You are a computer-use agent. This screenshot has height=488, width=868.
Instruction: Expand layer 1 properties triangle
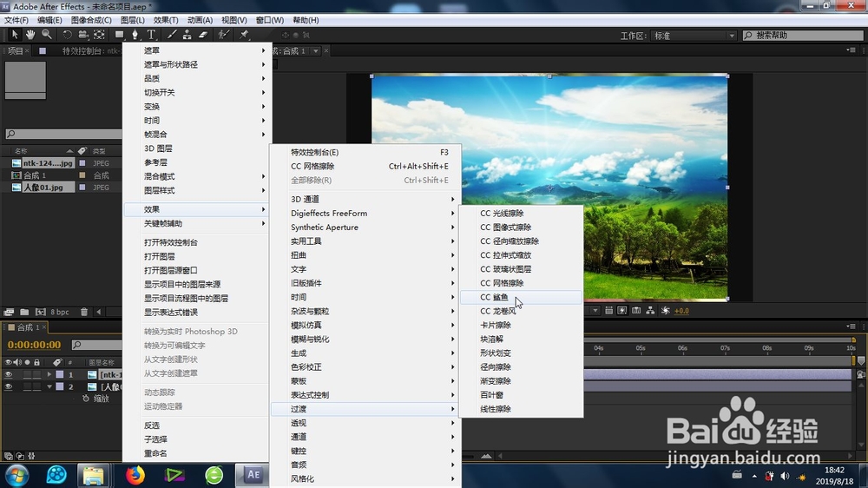point(49,375)
